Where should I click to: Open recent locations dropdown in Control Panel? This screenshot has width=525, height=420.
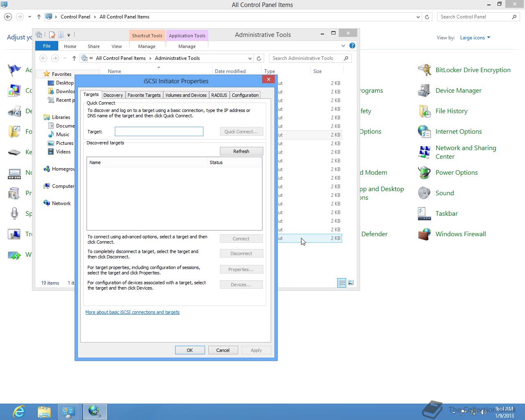pyautogui.click(x=30, y=17)
